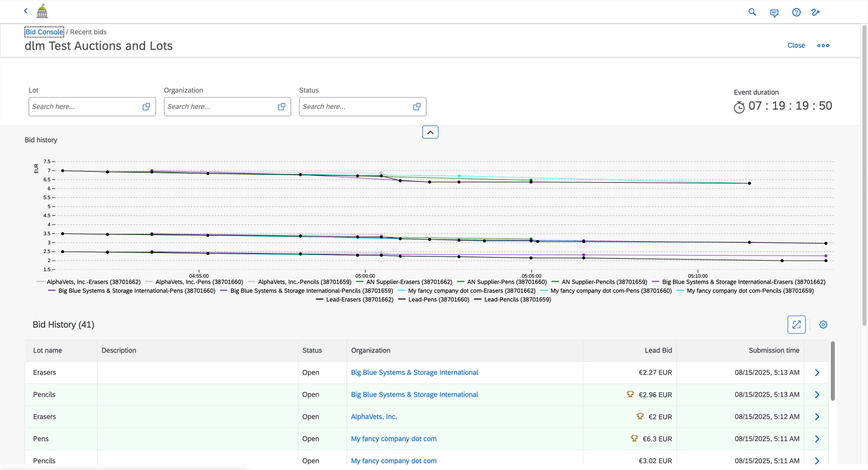Open the guided tour icon in header
Image resolution: width=868 pixels, height=470 pixels.
[x=815, y=12]
